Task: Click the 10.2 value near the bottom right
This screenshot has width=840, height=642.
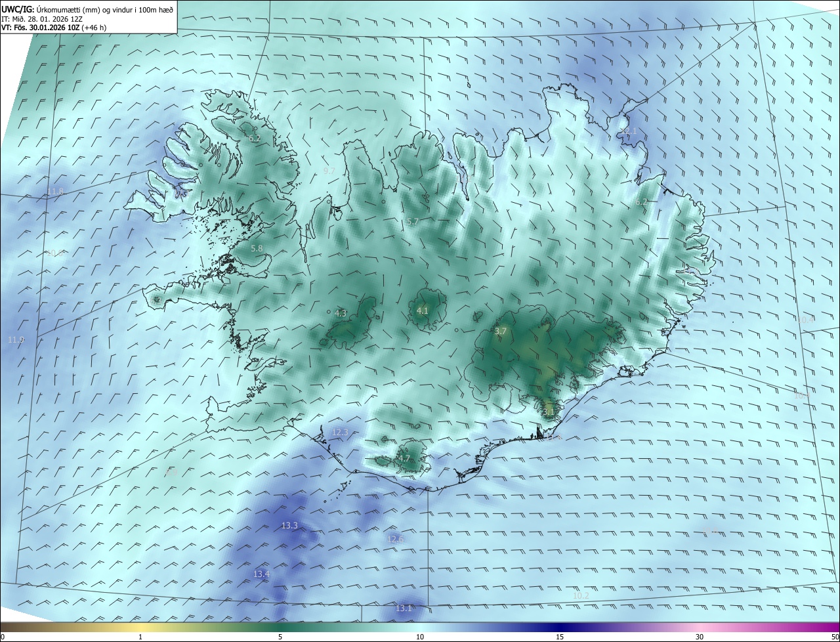Action: pyautogui.click(x=581, y=595)
